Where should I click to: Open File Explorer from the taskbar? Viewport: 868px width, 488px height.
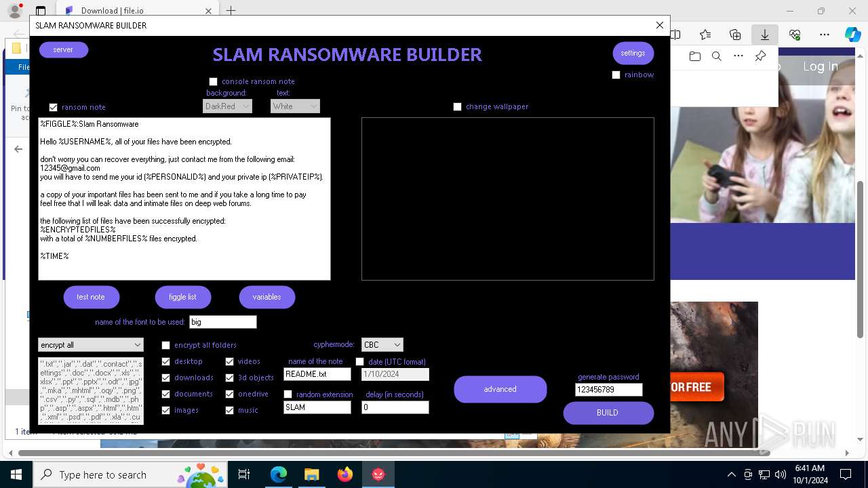[312, 474]
